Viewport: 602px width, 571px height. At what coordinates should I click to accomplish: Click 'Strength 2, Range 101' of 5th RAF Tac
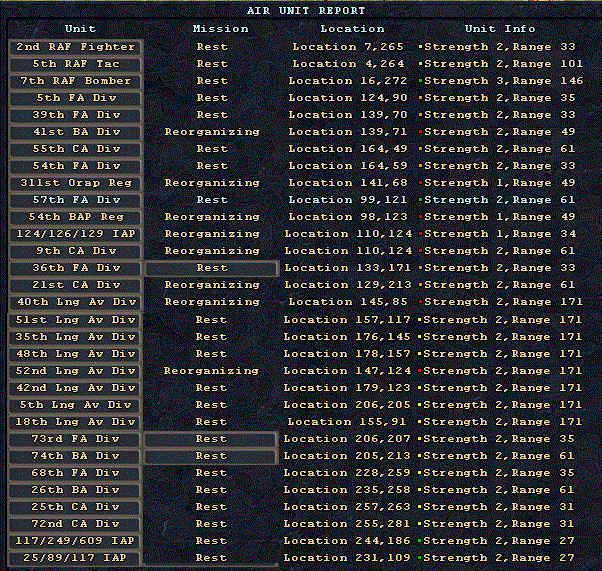pyautogui.click(x=504, y=64)
